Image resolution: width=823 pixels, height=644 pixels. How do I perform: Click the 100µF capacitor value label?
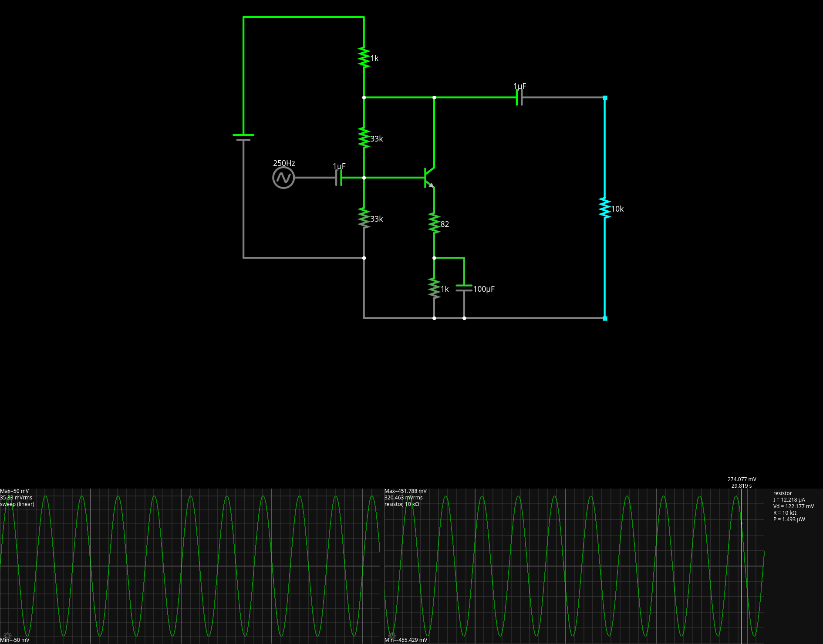point(484,289)
